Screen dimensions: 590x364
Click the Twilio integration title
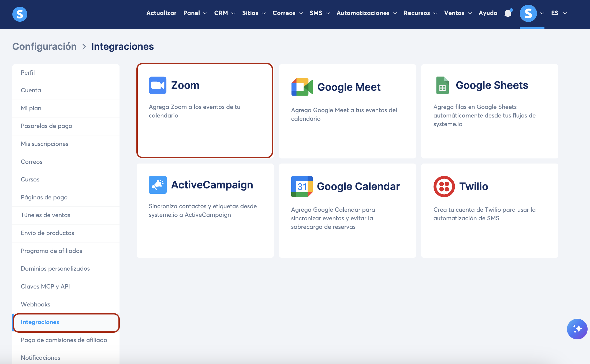(x=474, y=187)
